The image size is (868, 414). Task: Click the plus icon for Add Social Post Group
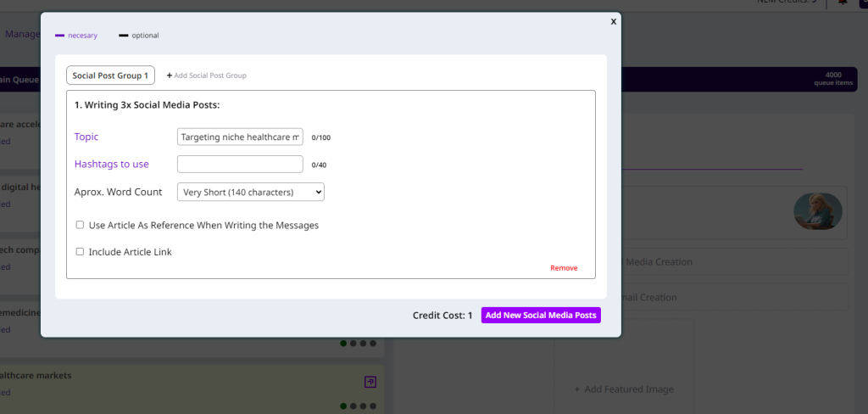pos(170,76)
